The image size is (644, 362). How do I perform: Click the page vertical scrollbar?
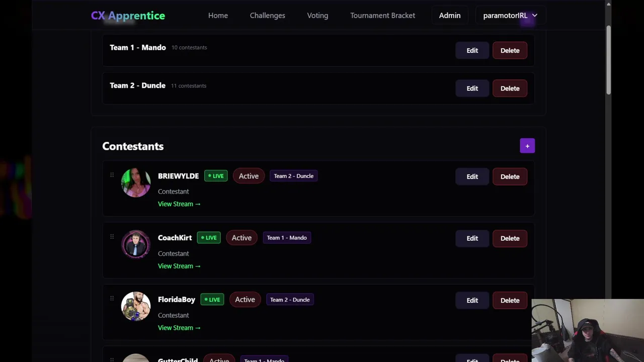[x=608, y=60]
